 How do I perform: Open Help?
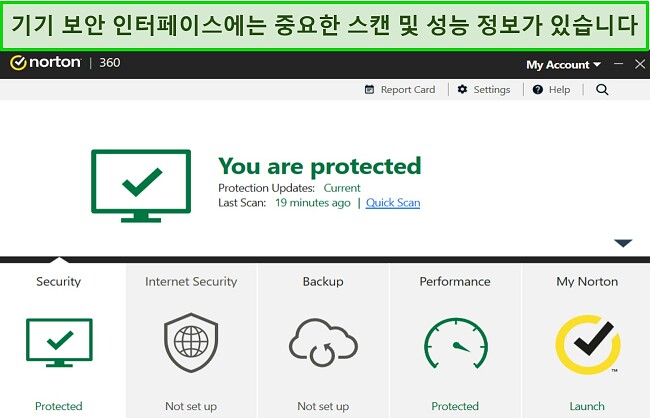[x=551, y=90]
